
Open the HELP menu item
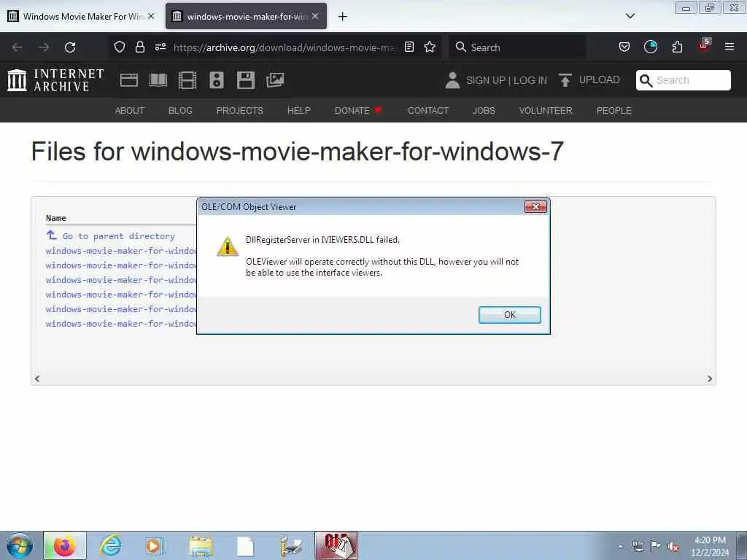click(298, 111)
